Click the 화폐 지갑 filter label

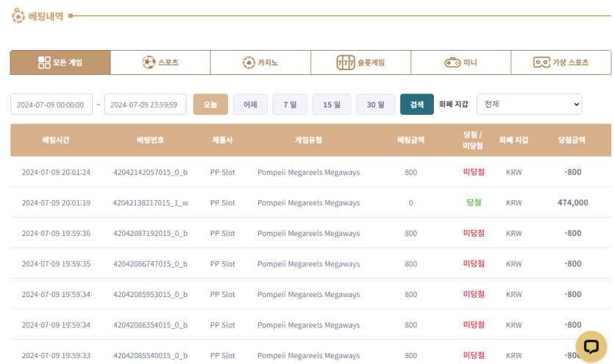[x=454, y=104]
